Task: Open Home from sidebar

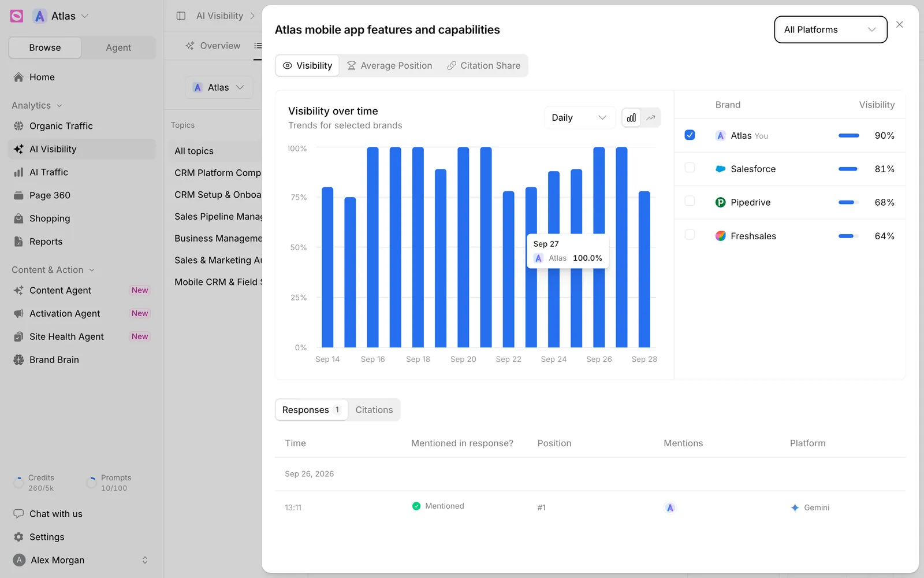Action: point(81,77)
